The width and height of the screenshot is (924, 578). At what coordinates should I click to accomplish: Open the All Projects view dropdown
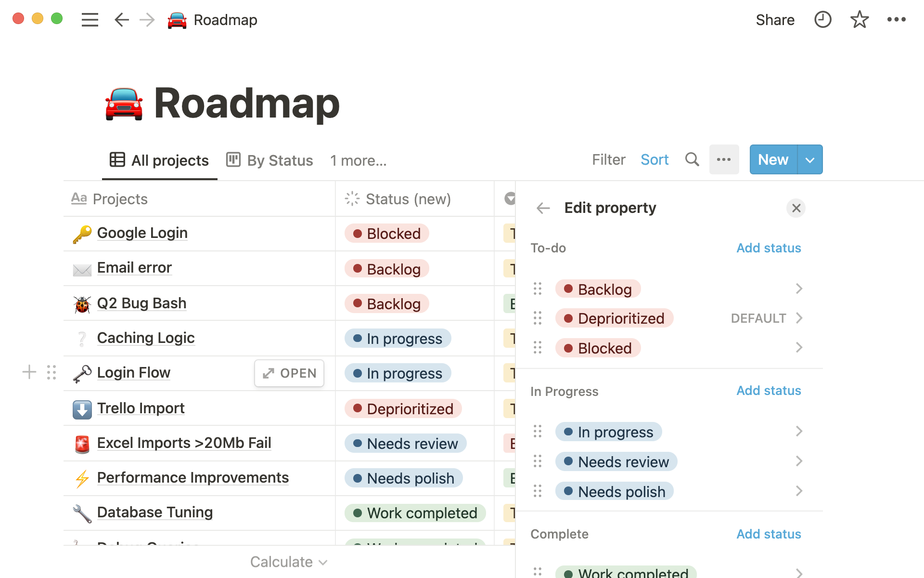click(160, 160)
